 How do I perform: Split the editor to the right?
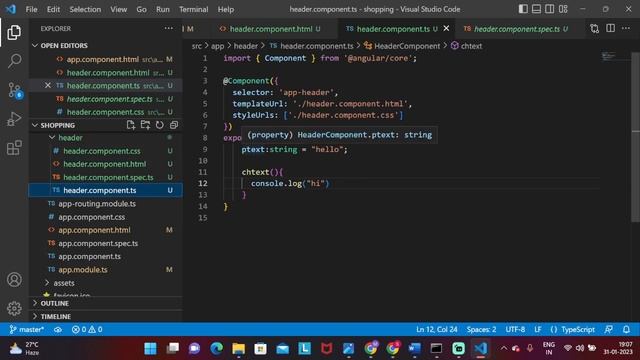coord(610,29)
